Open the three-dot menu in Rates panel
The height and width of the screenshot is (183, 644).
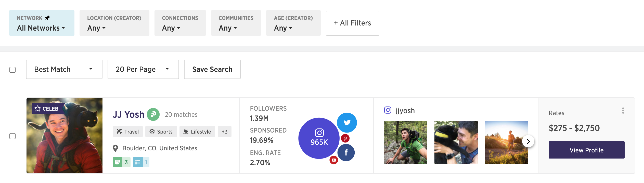click(x=623, y=111)
